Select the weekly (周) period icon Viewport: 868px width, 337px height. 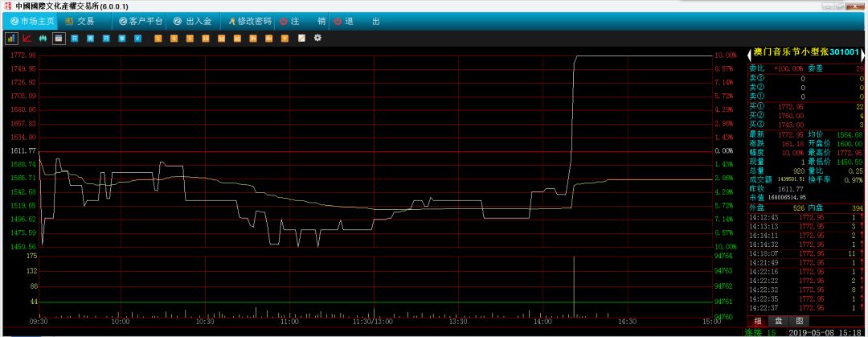click(90, 39)
